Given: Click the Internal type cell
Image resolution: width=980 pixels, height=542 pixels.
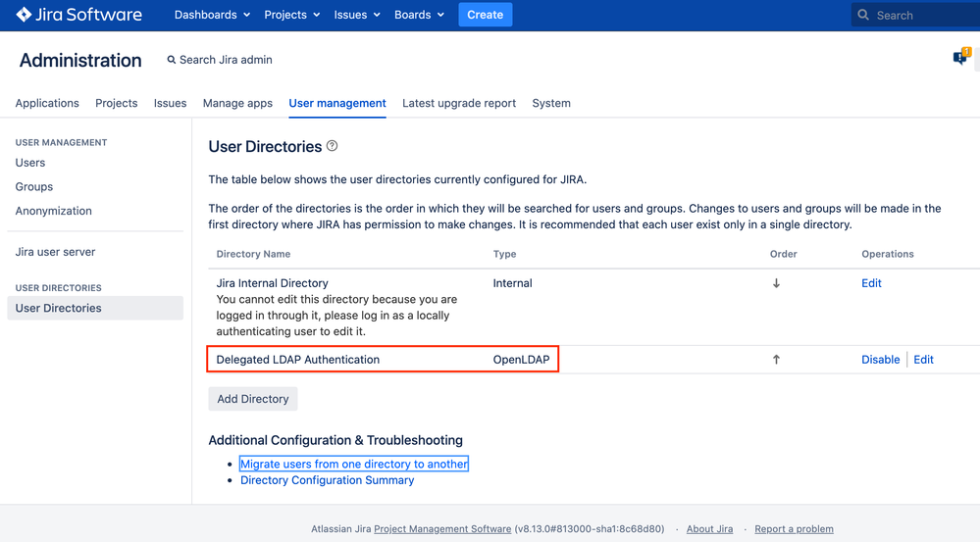Looking at the screenshot, I should coord(512,283).
